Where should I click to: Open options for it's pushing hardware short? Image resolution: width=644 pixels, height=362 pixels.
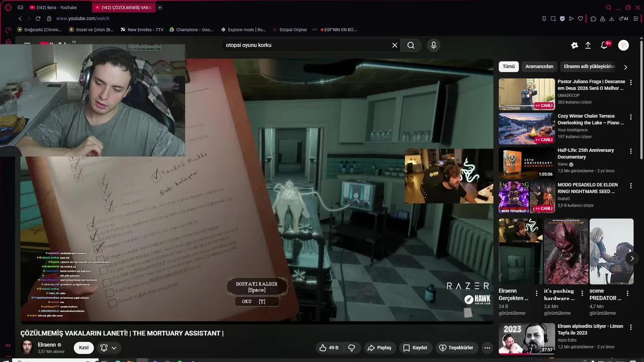(582, 293)
